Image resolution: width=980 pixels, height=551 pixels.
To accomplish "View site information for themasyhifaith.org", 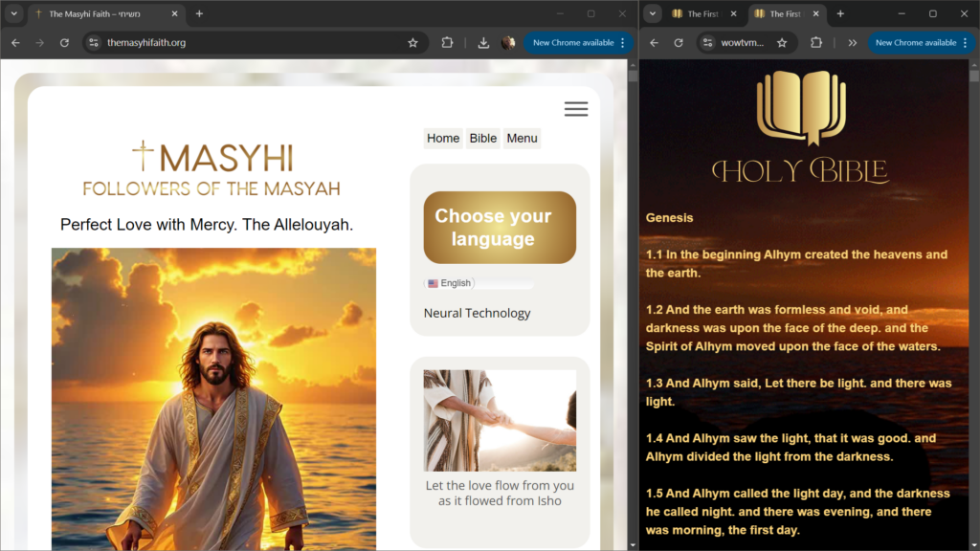I will (x=94, y=42).
